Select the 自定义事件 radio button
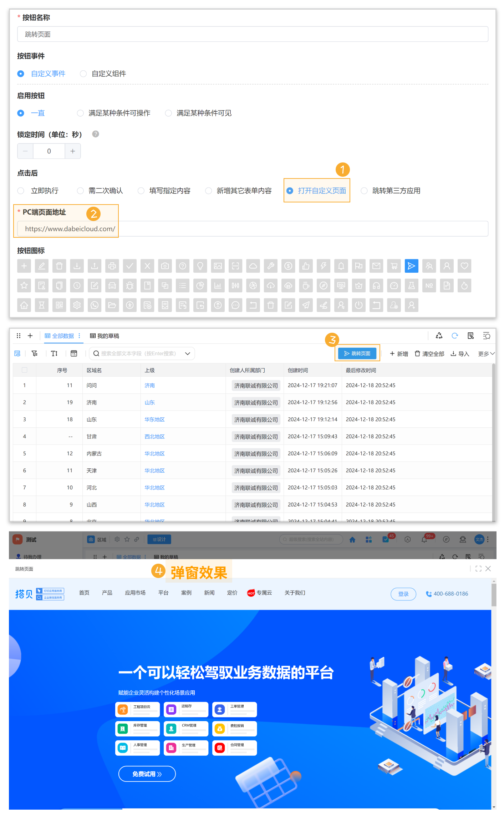Screen dimensions: 504x820 click(x=21, y=74)
